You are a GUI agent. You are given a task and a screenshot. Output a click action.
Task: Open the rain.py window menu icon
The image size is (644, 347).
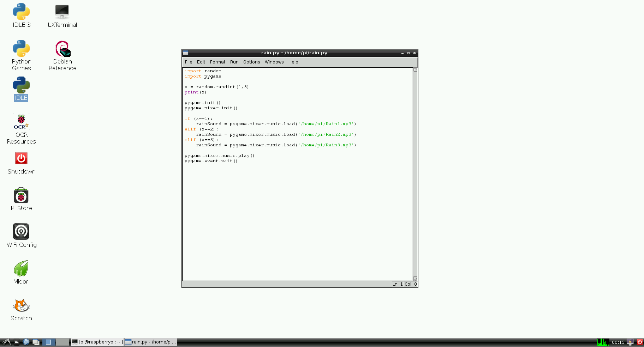pyautogui.click(x=186, y=53)
